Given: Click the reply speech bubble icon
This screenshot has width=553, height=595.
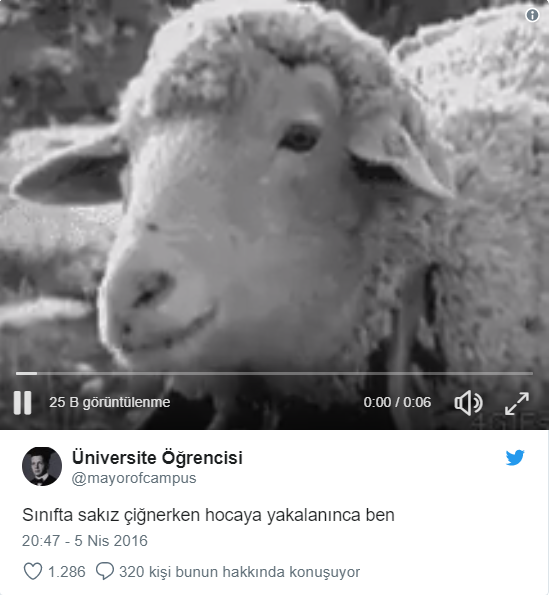Looking at the screenshot, I should 105,571.
